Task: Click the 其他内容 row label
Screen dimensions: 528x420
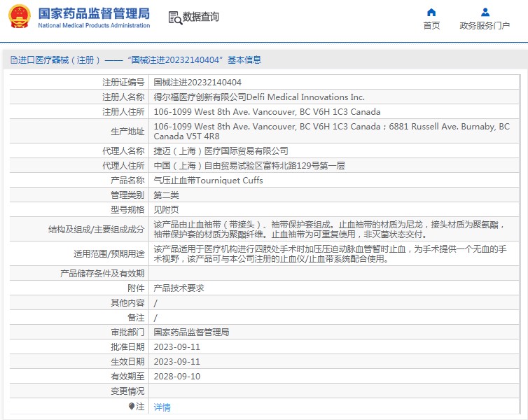Action: coord(127,303)
